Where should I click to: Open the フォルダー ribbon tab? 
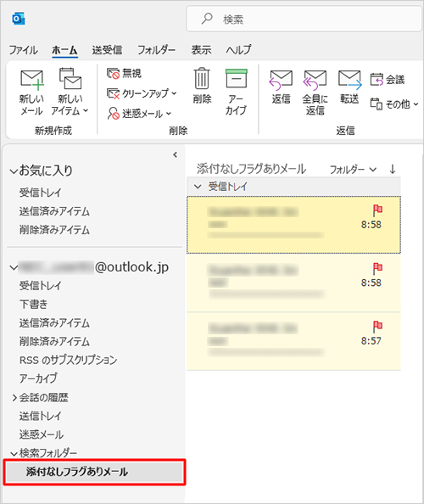(x=156, y=50)
